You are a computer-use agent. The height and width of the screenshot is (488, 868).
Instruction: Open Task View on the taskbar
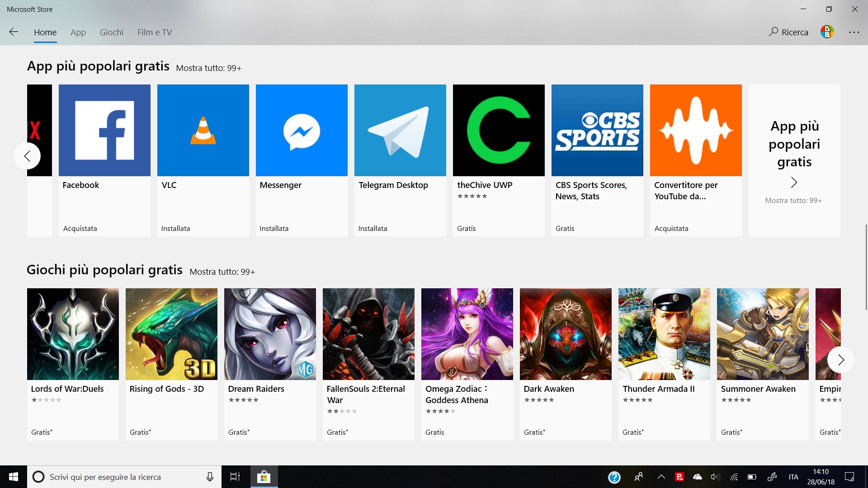coord(235,477)
